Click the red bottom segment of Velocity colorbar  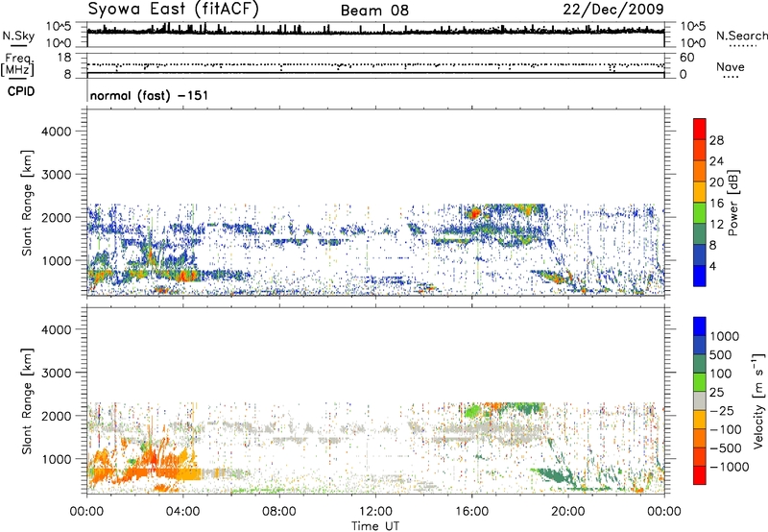[700, 475]
